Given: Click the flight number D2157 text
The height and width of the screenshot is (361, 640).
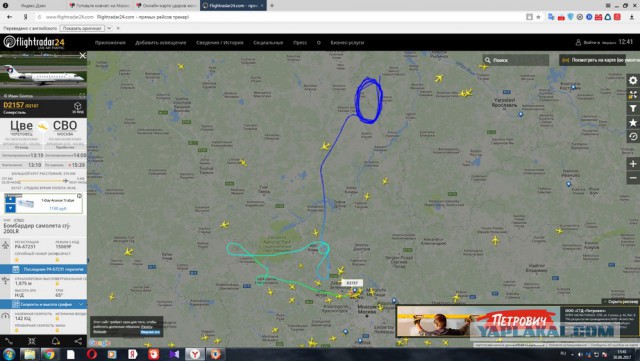Looking at the screenshot, I should click(x=13, y=105).
